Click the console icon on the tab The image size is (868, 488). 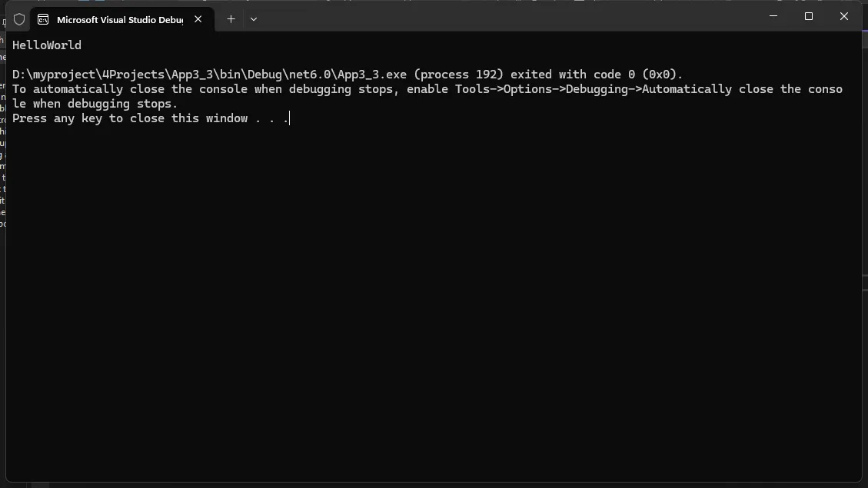click(43, 19)
